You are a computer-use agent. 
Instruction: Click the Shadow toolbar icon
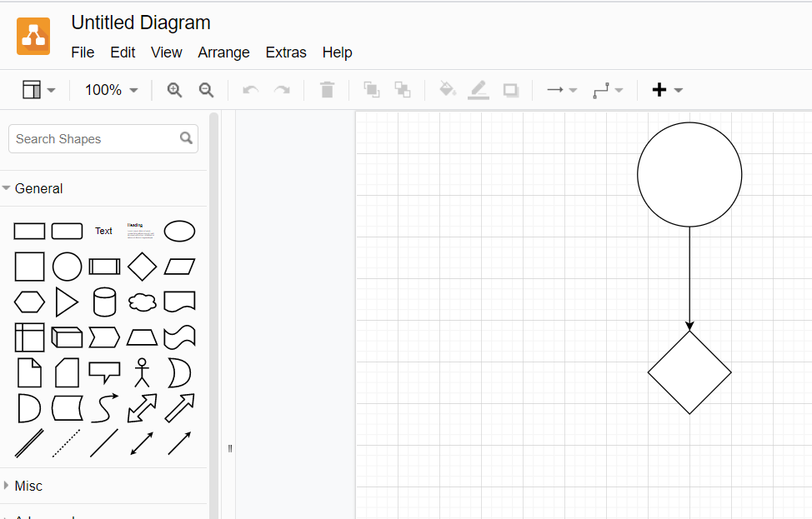pyautogui.click(x=509, y=89)
